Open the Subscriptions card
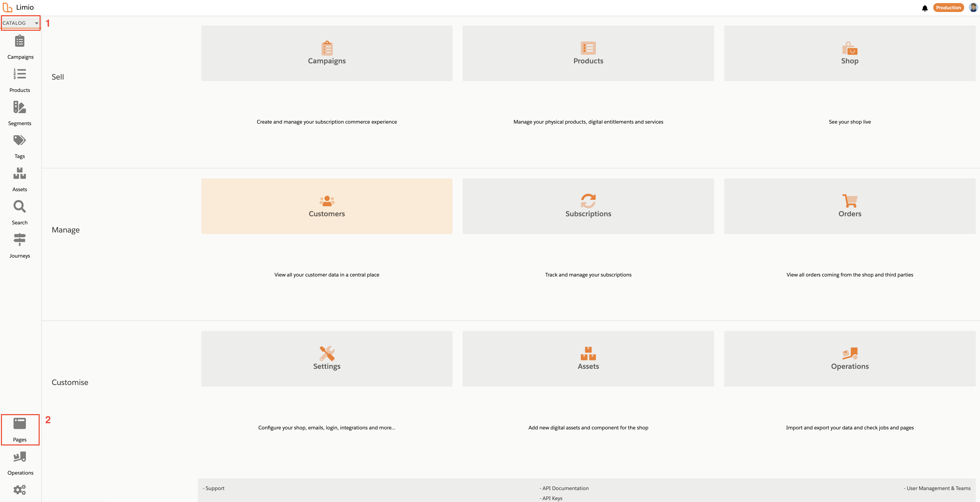This screenshot has width=980, height=502. (588, 206)
